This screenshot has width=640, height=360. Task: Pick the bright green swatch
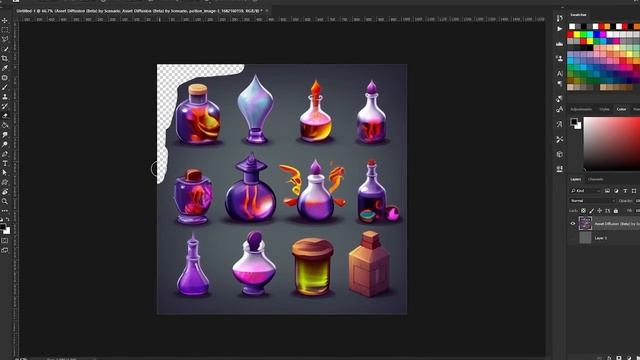[x=583, y=35]
